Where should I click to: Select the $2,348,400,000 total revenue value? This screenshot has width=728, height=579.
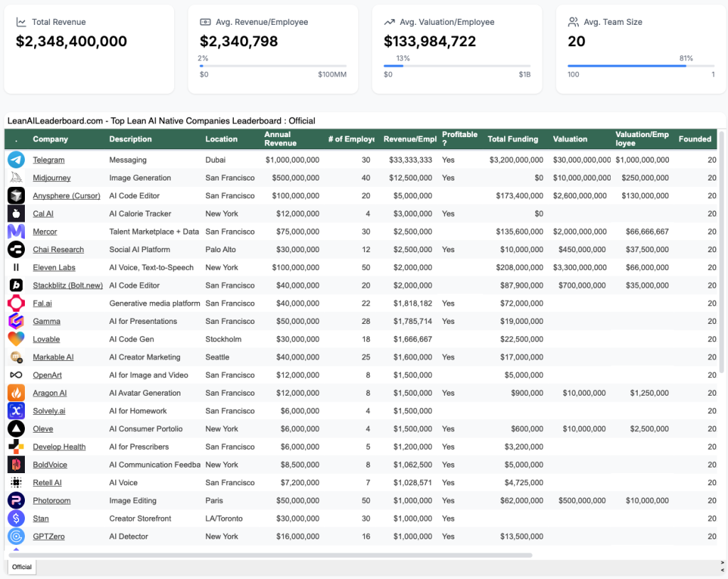point(72,41)
